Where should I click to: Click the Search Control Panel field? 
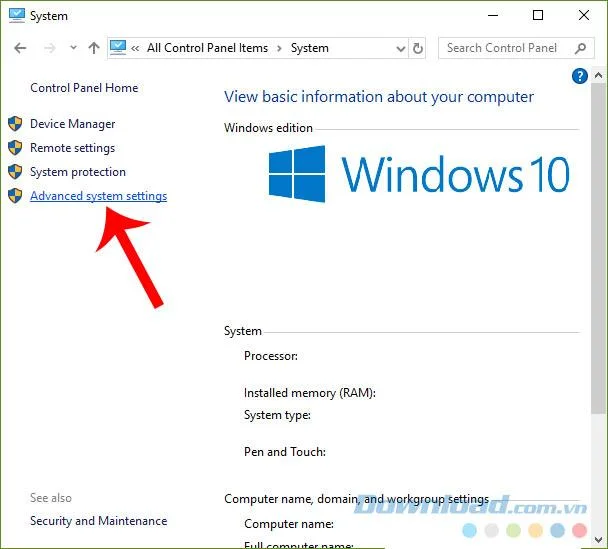click(x=516, y=48)
